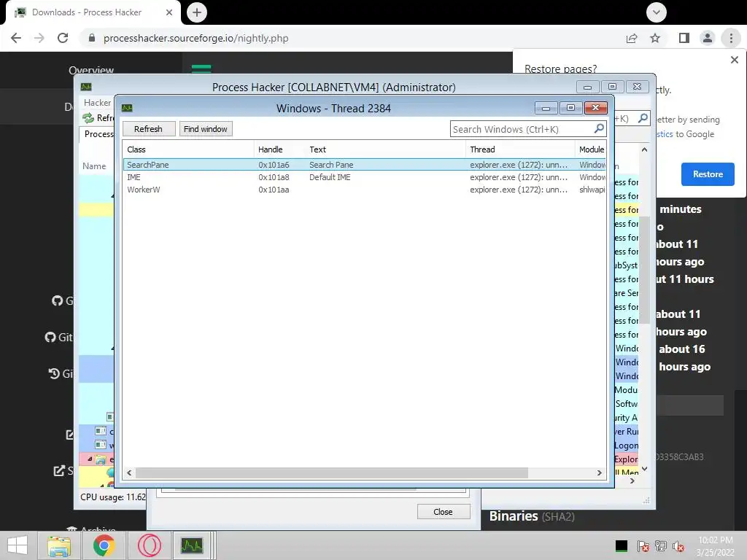Click horizontal scrollbar right arrow in Windows list

click(x=600, y=472)
